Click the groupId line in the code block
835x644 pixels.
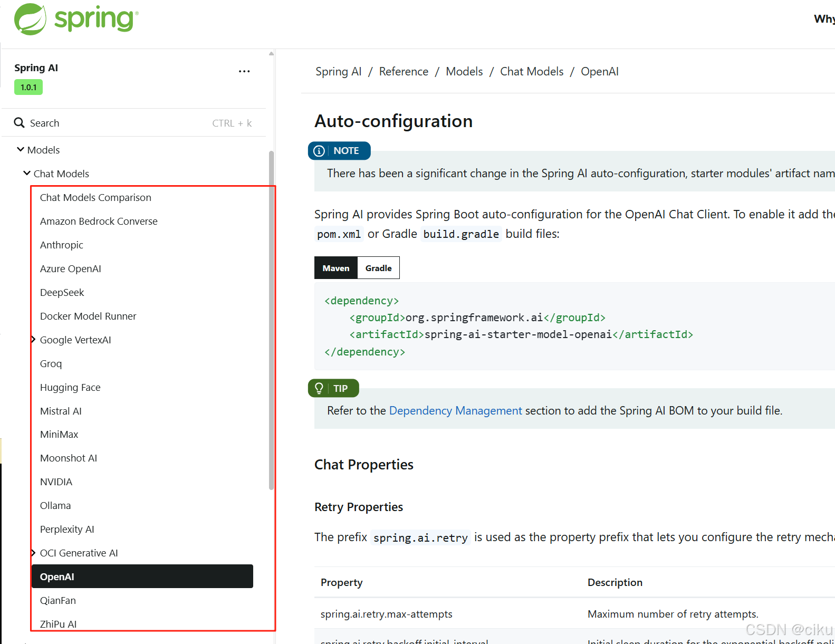click(x=477, y=318)
